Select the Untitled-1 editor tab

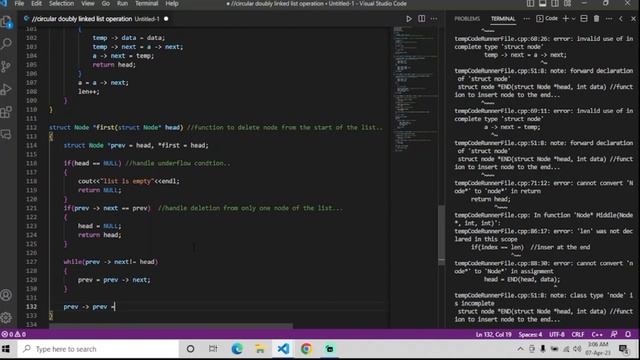(x=96, y=19)
